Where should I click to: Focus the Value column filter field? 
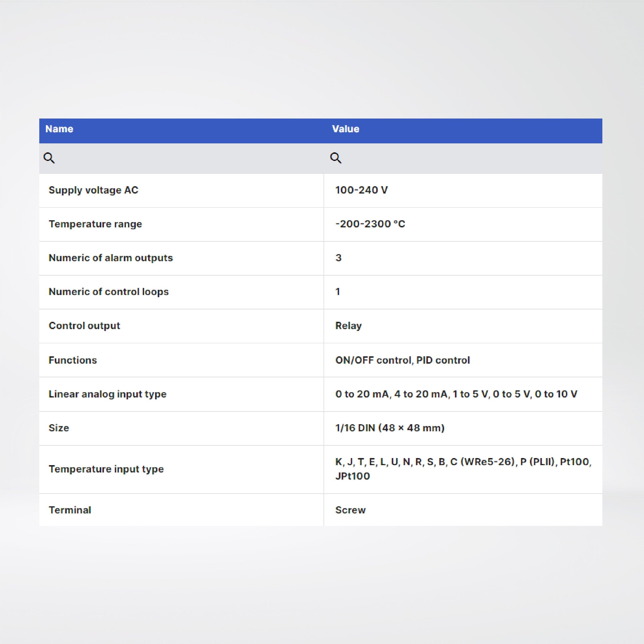pos(463,158)
